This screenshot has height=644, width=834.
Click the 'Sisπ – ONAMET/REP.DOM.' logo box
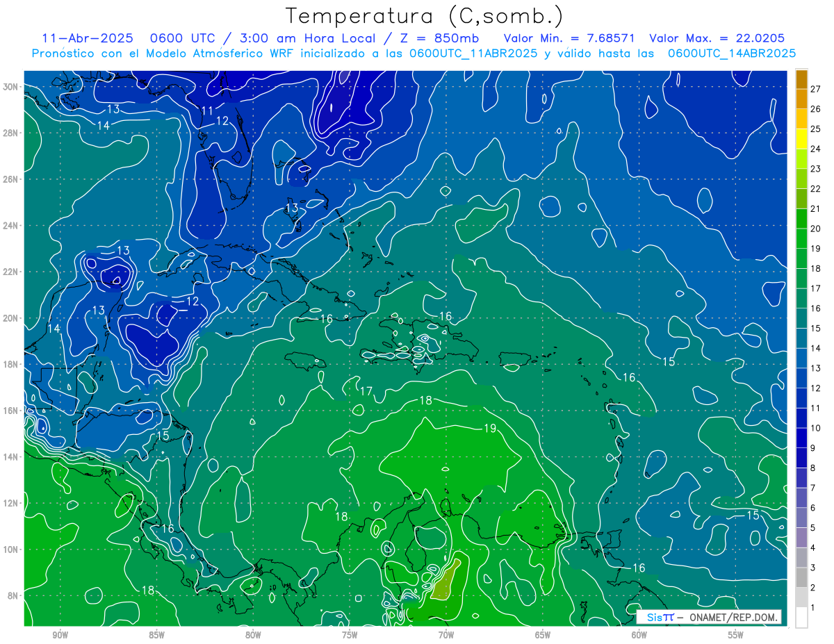(709, 617)
